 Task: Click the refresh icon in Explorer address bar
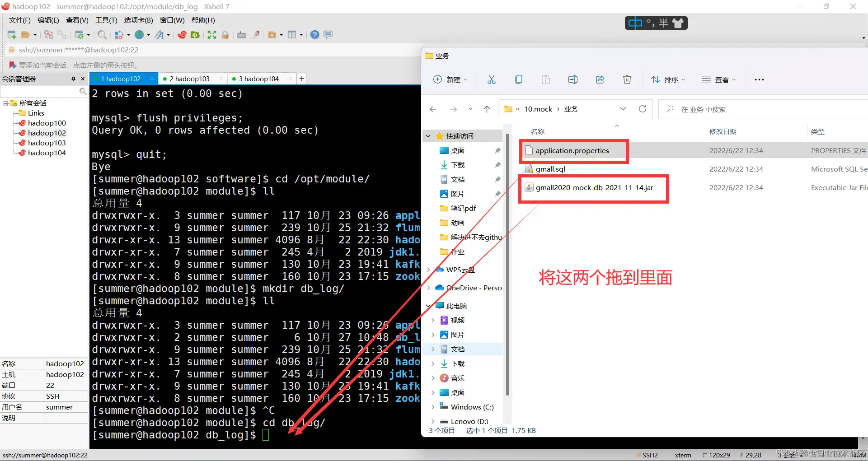[643, 109]
